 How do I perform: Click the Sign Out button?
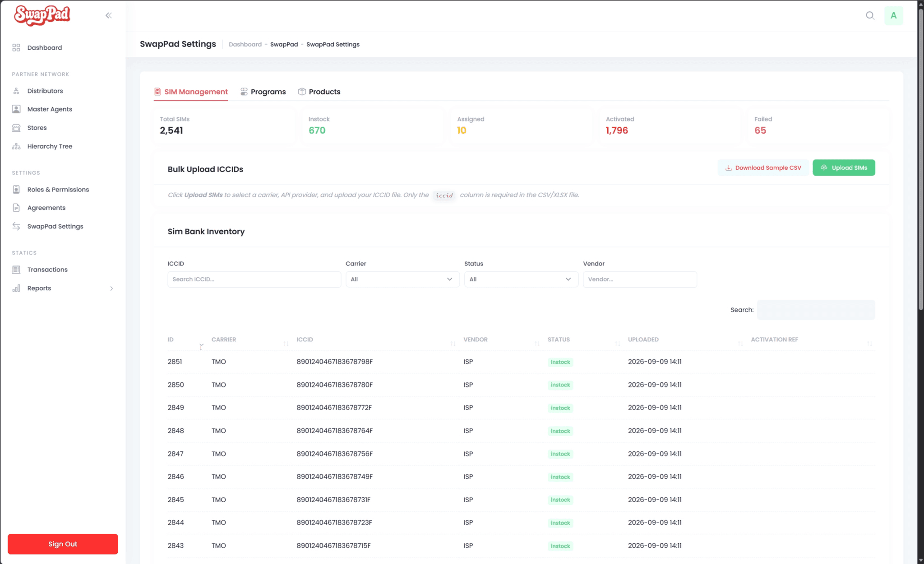coord(63,544)
